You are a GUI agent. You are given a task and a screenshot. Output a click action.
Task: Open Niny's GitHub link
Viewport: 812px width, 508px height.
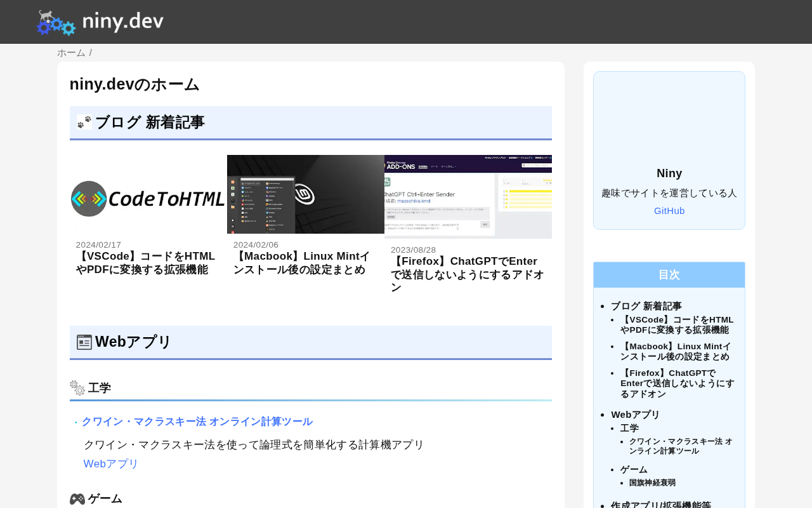tap(669, 211)
